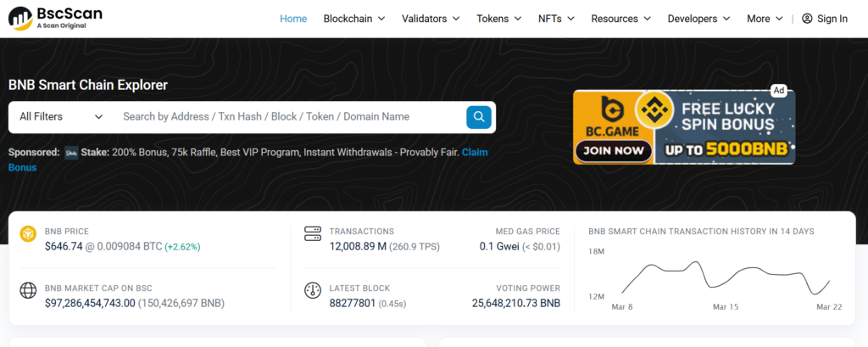This screenshot has height=347, width=868.
Task: Click JOIN NOW on BC.GAME ad
Action: coord(614,150)
